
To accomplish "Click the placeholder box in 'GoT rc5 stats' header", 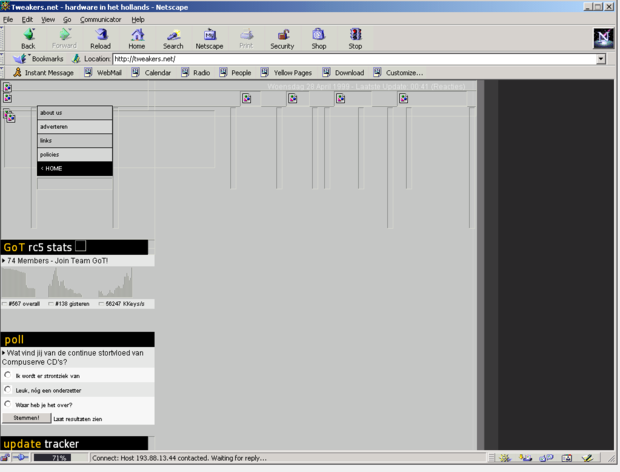I will click(x=80, y=246).
